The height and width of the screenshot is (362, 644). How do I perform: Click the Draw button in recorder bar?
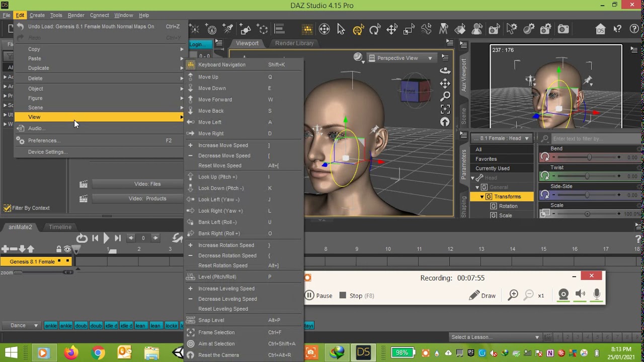[x=482, y=296]
